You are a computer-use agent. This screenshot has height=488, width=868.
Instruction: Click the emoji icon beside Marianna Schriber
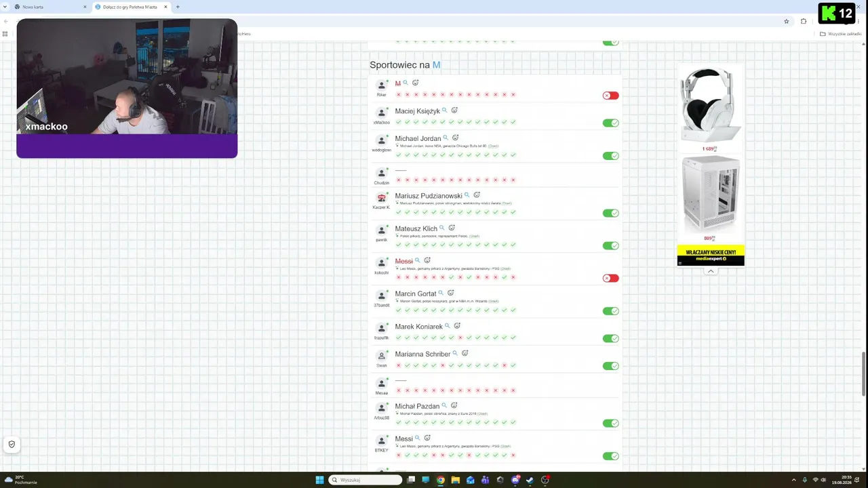(465, 353)
